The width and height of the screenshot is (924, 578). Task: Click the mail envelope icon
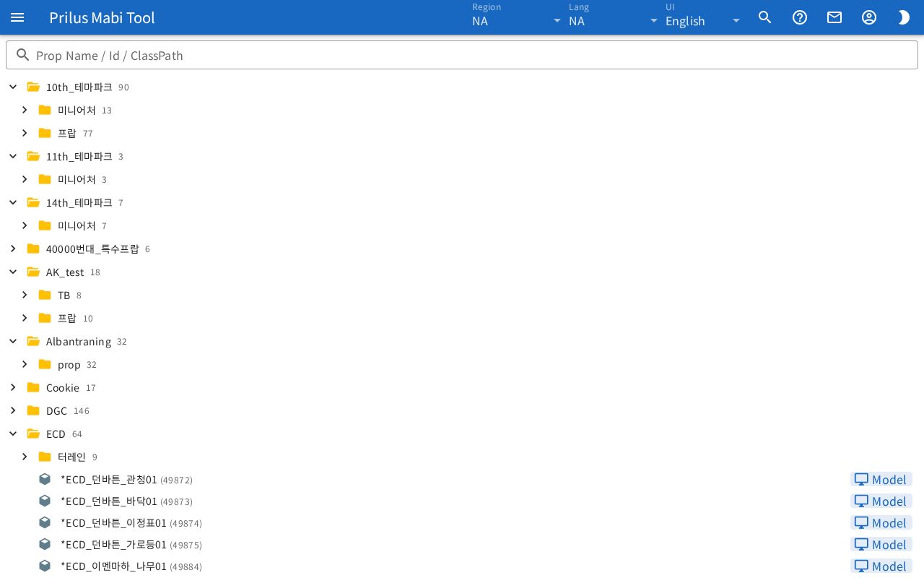[834, 17]
